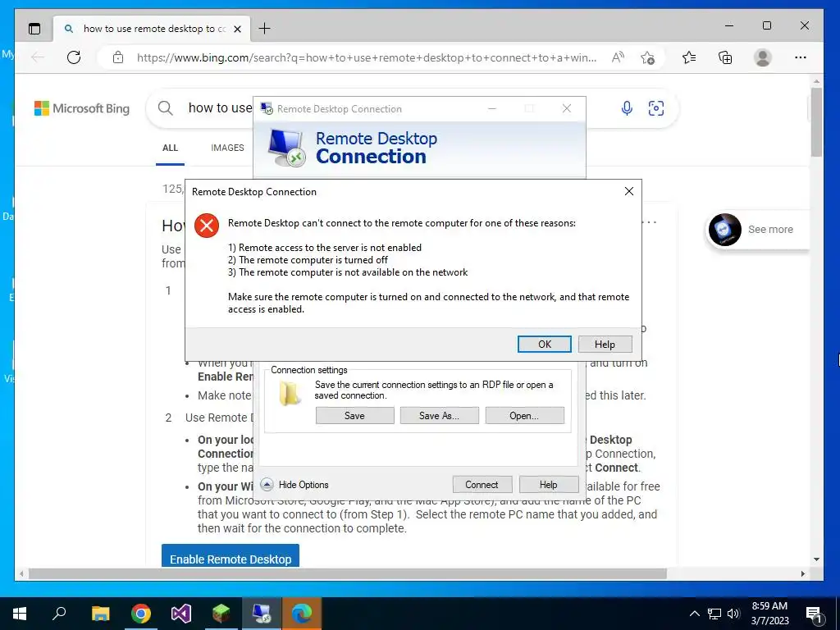Click the browser vertical scrollbar thumb

[x=816, y=122]
